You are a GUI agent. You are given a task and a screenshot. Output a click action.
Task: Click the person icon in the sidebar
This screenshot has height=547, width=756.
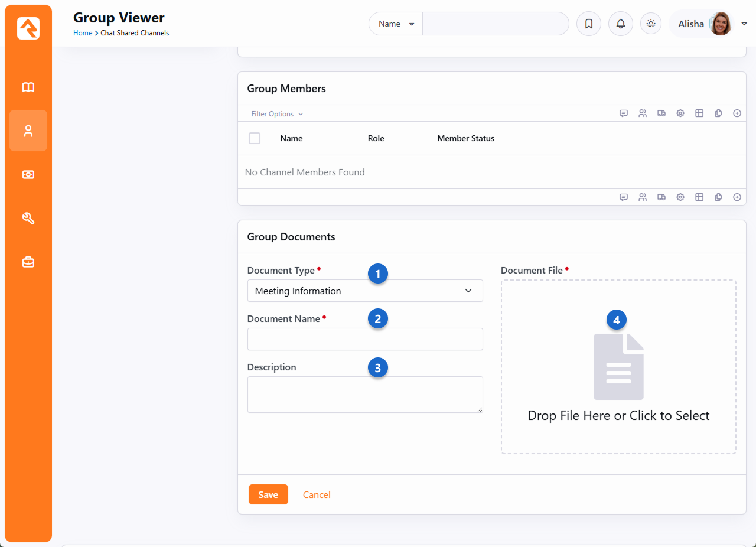(28, 131)
